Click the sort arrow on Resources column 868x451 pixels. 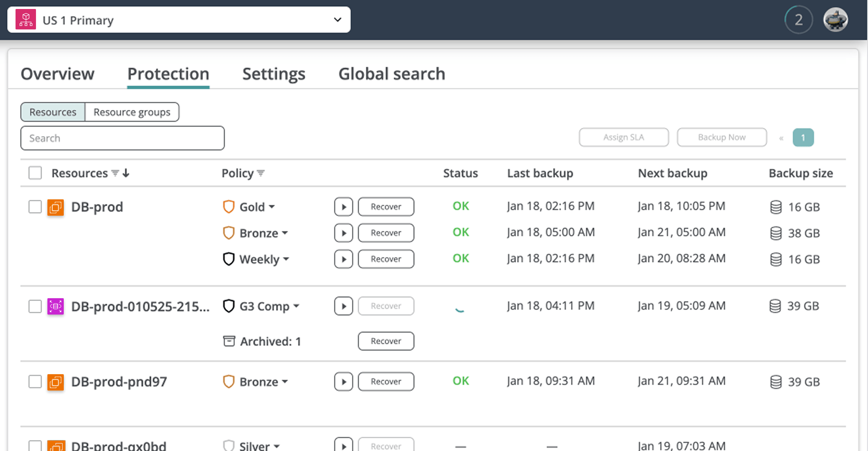point(126,173)
